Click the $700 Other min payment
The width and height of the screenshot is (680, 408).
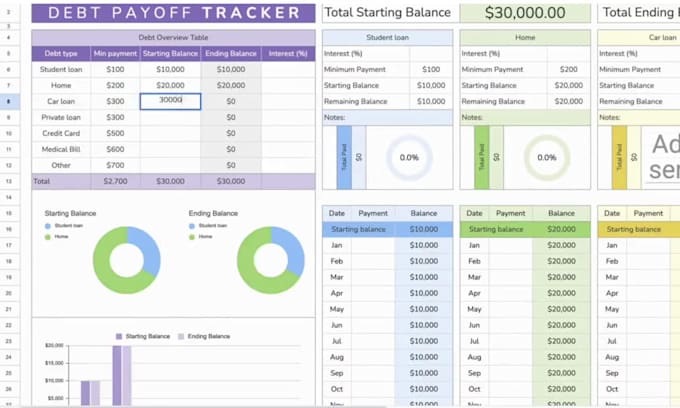point(115,166)
